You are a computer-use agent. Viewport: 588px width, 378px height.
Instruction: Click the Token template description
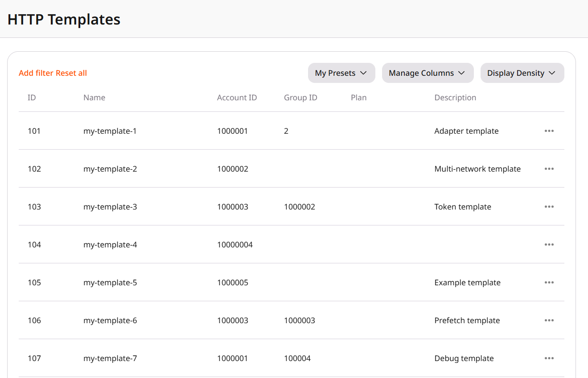point(463,207)
